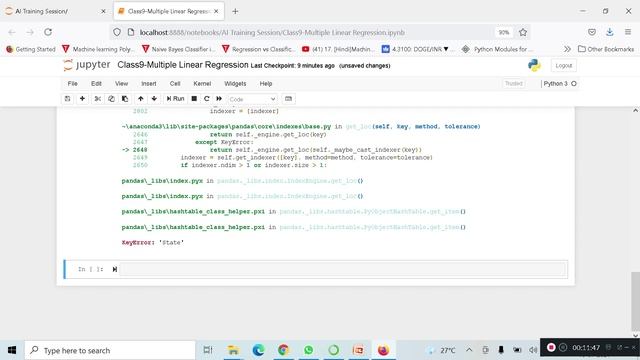Open the Insert menu
Image resolution: width=640 pixels, height=360 pixels.
pyautogui.click(x=149, y=84)
